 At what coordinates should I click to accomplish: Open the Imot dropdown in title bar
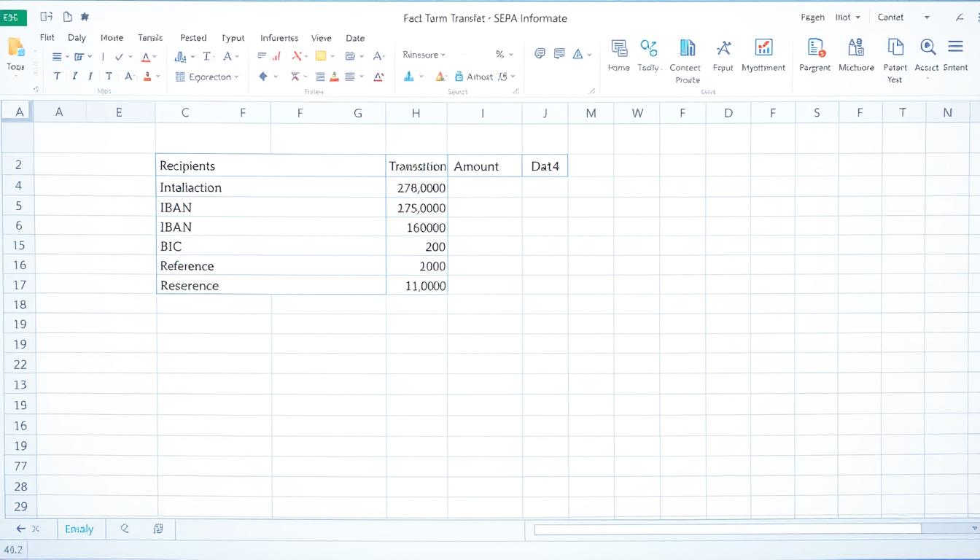(x=848, y=17)
